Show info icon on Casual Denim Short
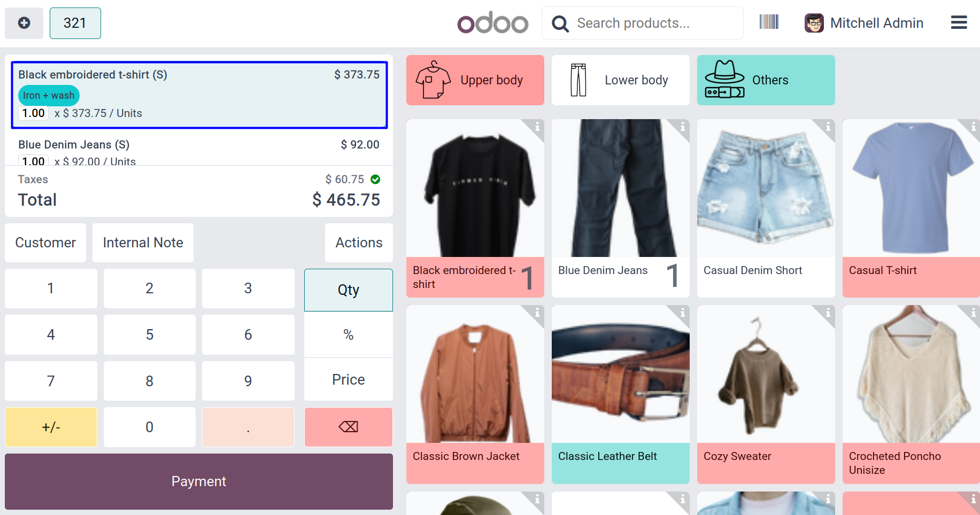The height and width of the screenshot is (515, 980). tap(828, 127)
